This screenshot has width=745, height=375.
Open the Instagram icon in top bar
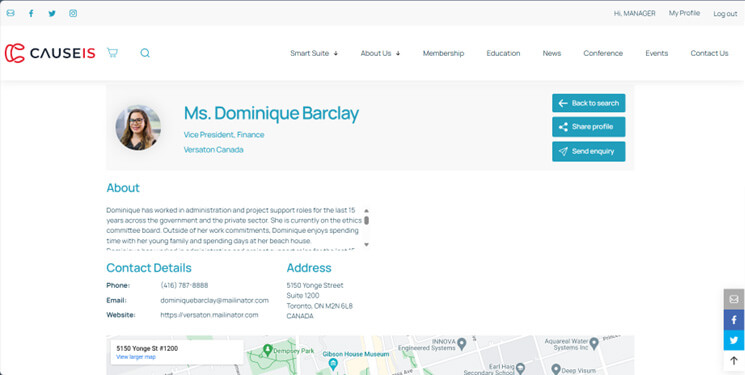tap(73, 13)
